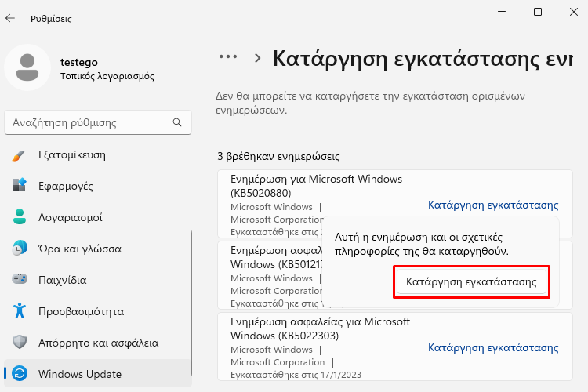Click the sidebar vertical scrollbar
This screenshot has width=588, height=392.
(x=191, y=303)
